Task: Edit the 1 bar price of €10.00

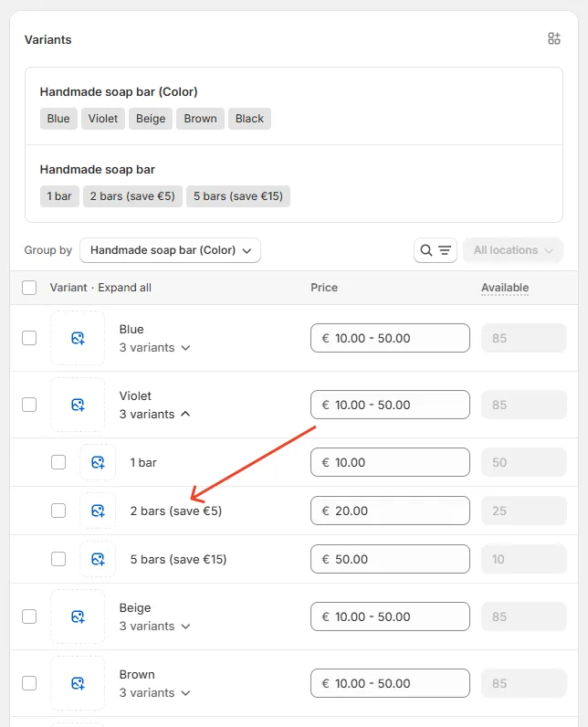Action: point(390,462)
